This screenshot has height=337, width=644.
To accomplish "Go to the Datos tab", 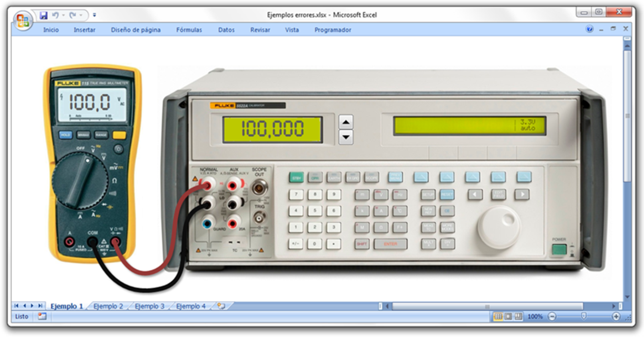I will 226,30.
